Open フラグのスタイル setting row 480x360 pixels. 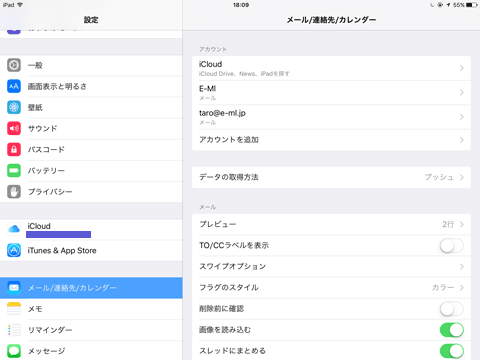[331, 288]
